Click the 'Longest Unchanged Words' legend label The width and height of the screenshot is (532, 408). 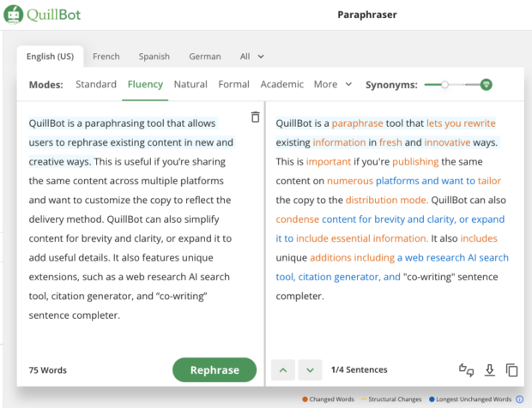474,399
